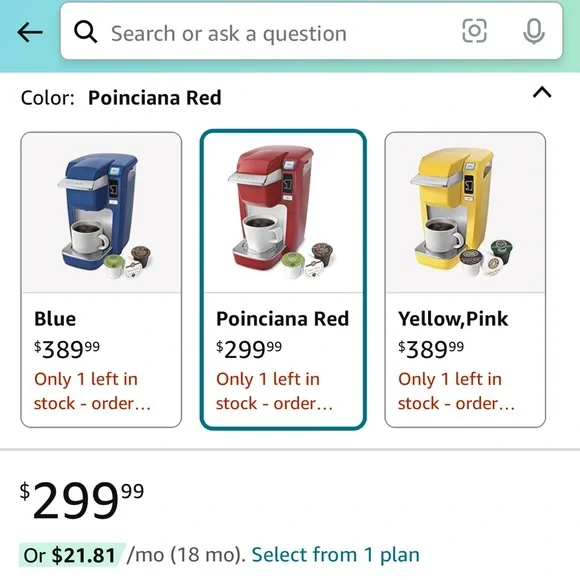Tap 'Only 1 left in stock' under Yellow,Pink
580x580 pixels.
coord(456,391)
